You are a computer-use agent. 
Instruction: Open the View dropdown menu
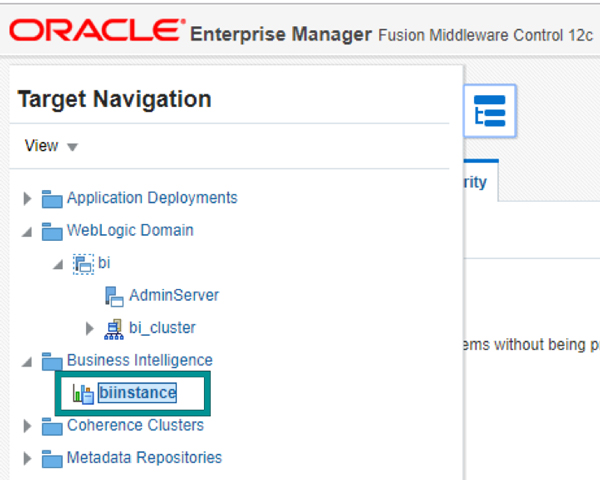click(x=51, y=146)
